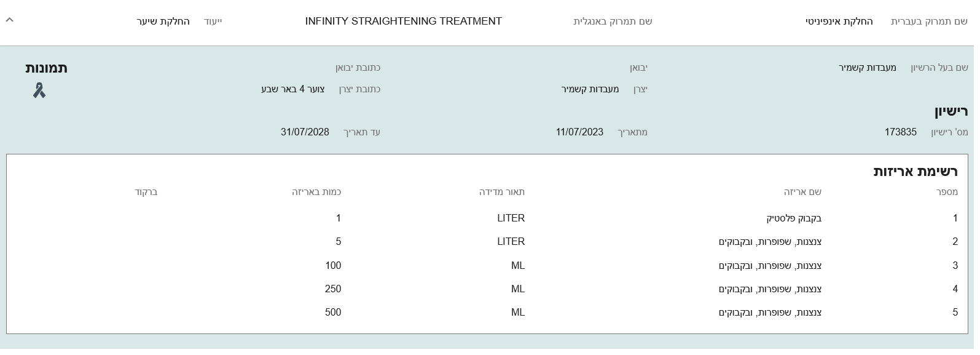980x355 pixels.
Task: Click the שם אריזה column header
Action: [x=802, y=192]
